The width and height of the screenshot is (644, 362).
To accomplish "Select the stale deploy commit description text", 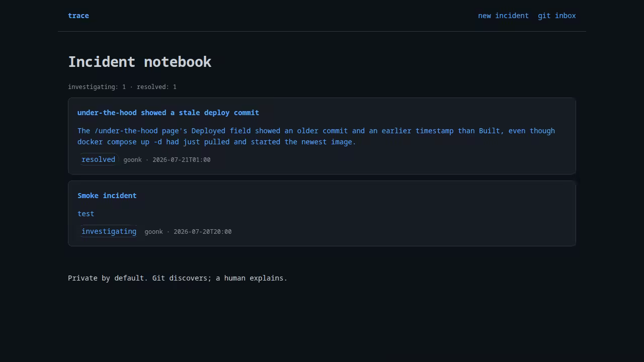I will pyautogui.click(x=316, y=136).
